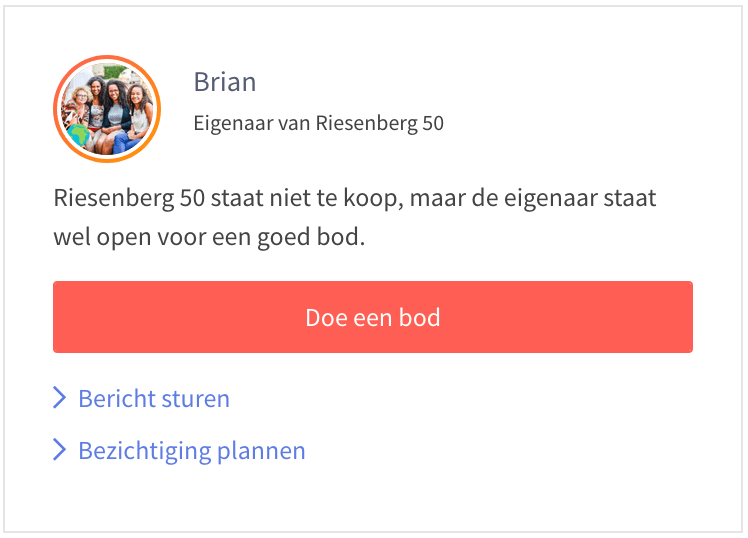Viewport: 748px width, 538px height.
Task: Select the Eigenaar van Riesenberg 50 subtitle
Action: (x=318, y=124)
